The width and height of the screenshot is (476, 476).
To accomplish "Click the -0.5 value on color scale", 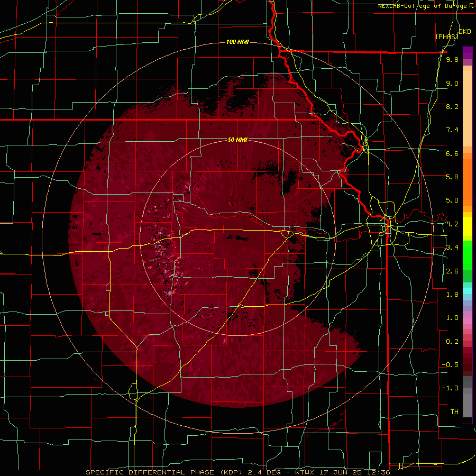I will tap(450, 365).
